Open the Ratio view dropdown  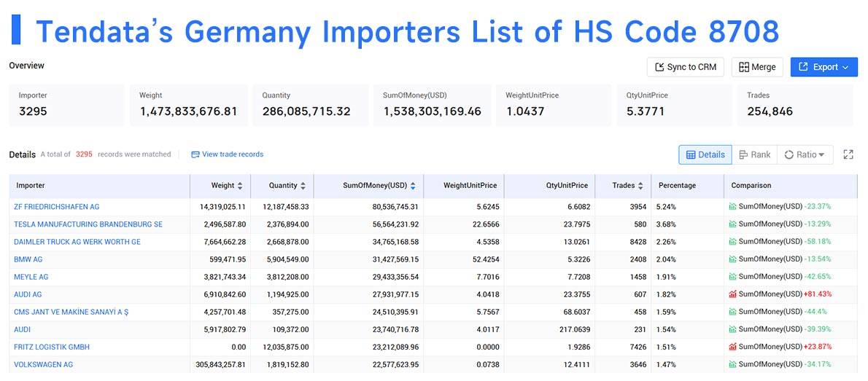pyautogui.click(x=805, y=155)
